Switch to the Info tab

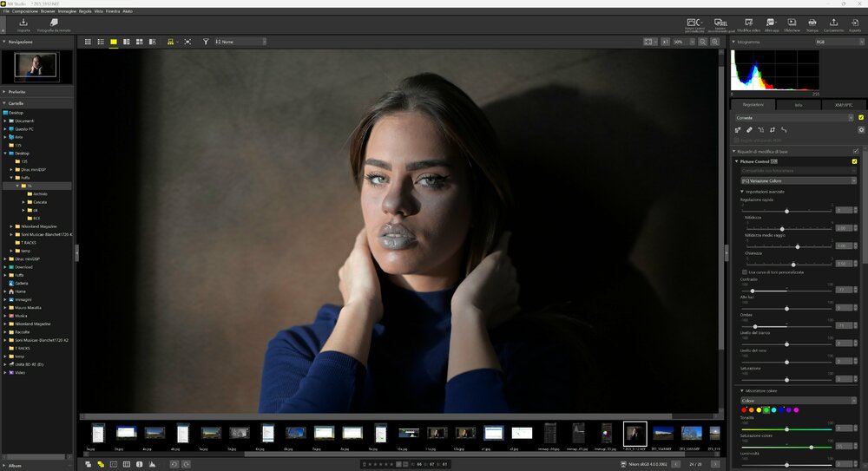tap(799, 105)
